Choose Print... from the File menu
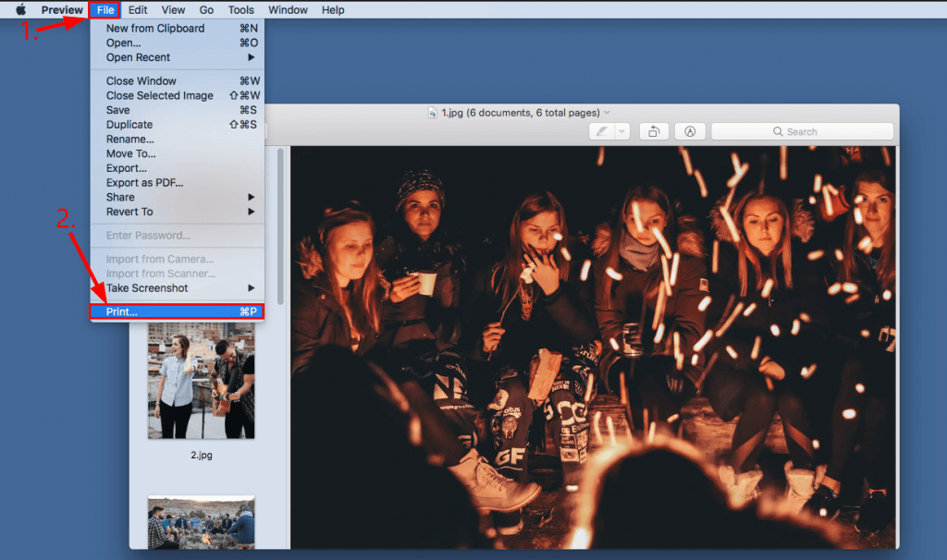Viewport: 947px width, 560px height. tap(178, 311)
